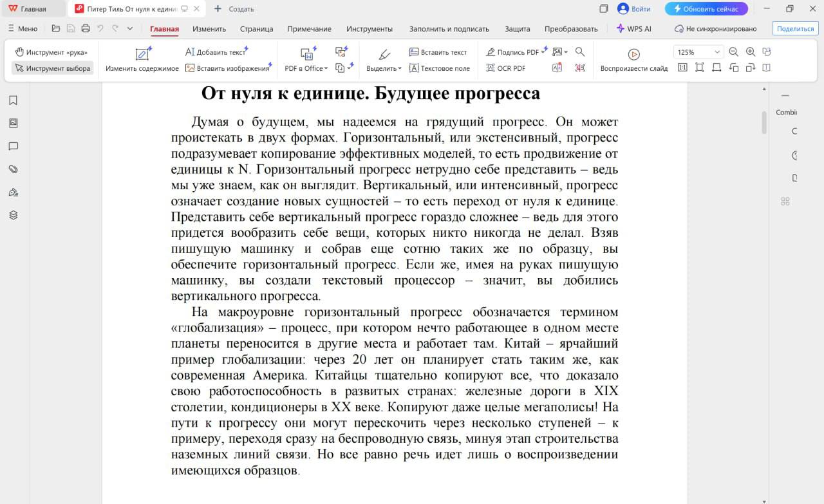Collapse the right panel minus button
This screenshot has width=824, height=504.
[785, 95]
